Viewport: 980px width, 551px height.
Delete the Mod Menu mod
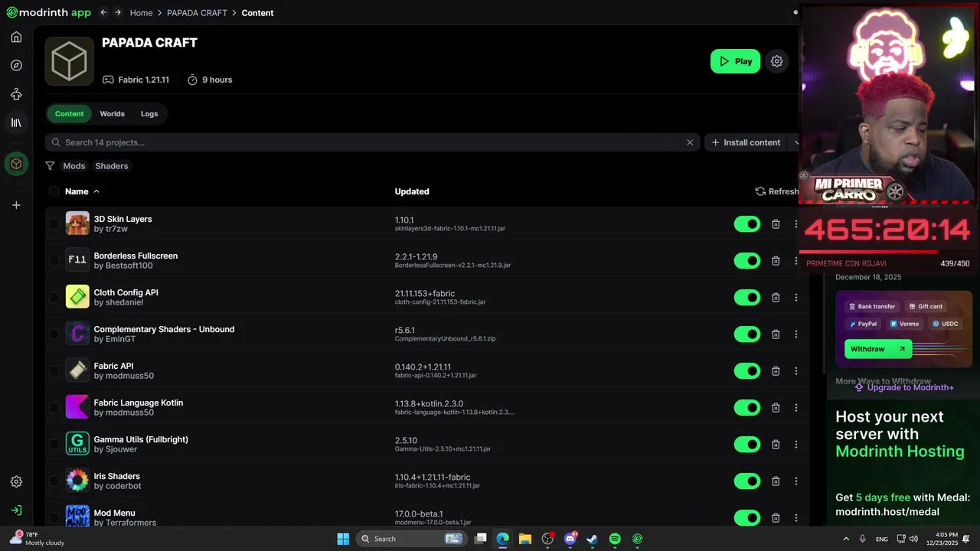coord(776,518)
